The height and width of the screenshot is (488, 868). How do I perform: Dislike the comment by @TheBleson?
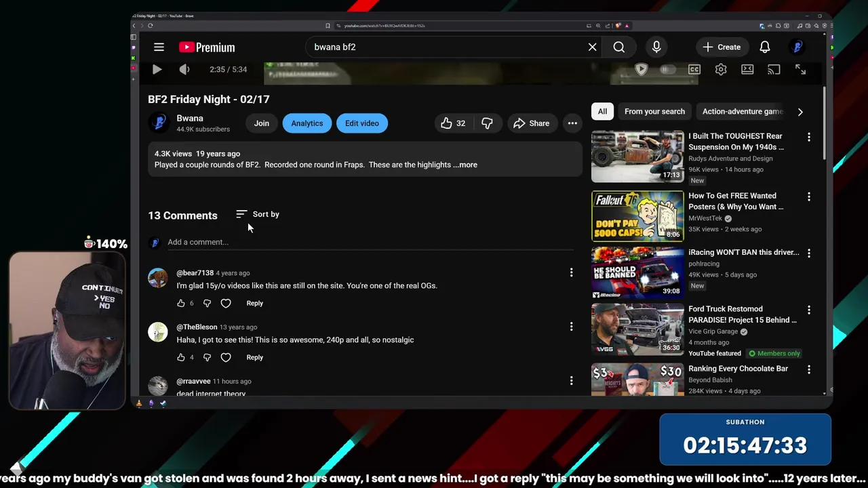[207, 357]
